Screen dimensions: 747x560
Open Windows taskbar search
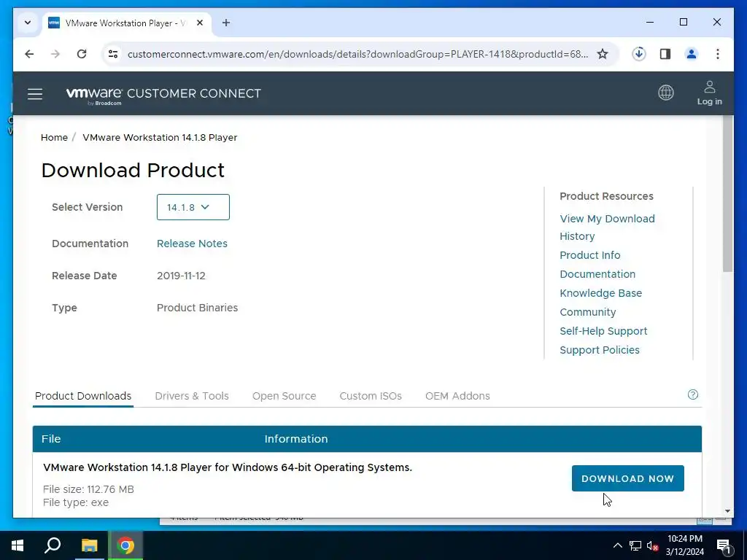click(x=53, y=545)
